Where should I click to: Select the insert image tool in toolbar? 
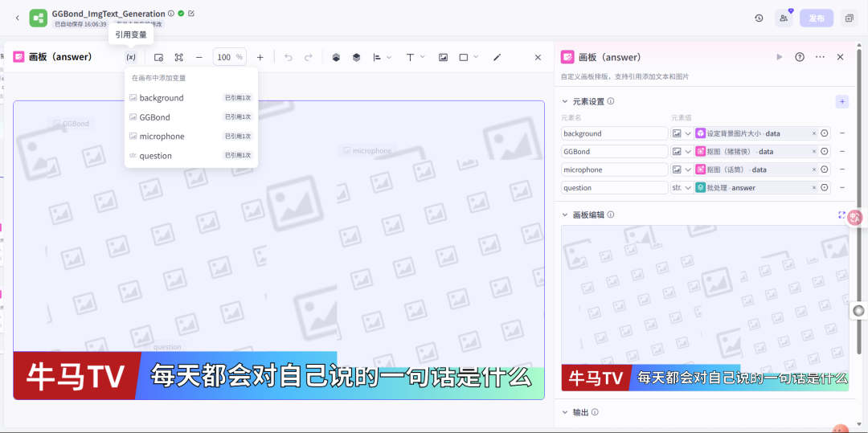click(443, 57)
